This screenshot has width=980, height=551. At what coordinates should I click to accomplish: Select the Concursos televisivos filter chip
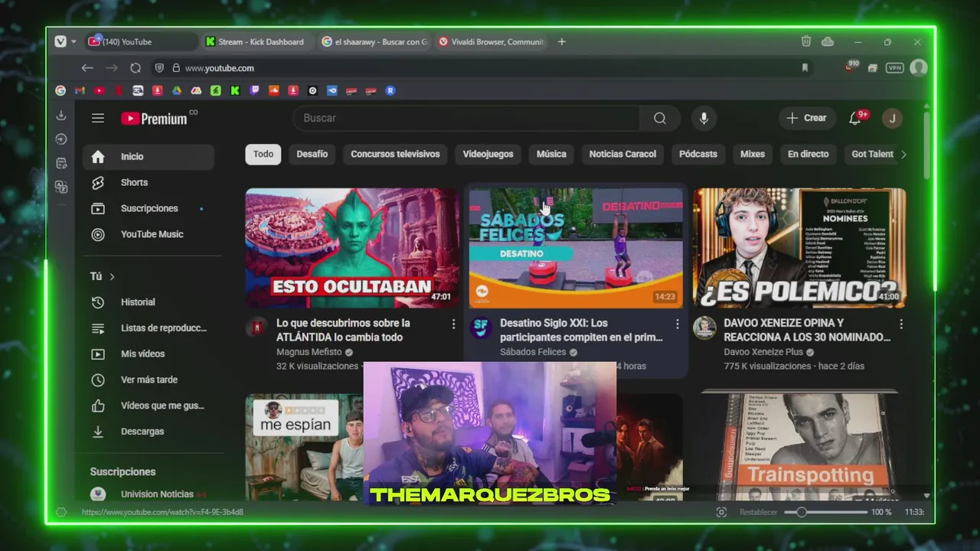pyautogui.click(x=395, y=154)
